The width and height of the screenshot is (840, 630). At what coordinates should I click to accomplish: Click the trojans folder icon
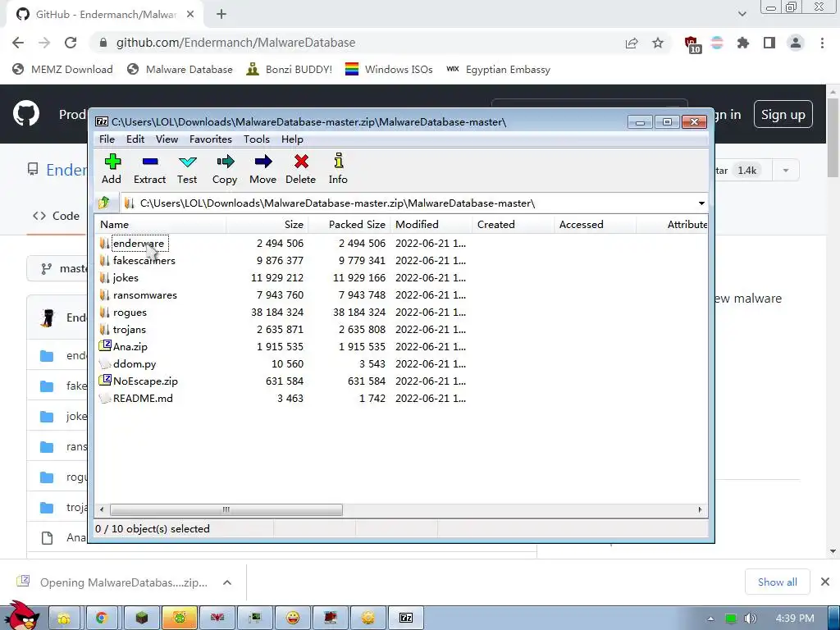pos(105,329)
